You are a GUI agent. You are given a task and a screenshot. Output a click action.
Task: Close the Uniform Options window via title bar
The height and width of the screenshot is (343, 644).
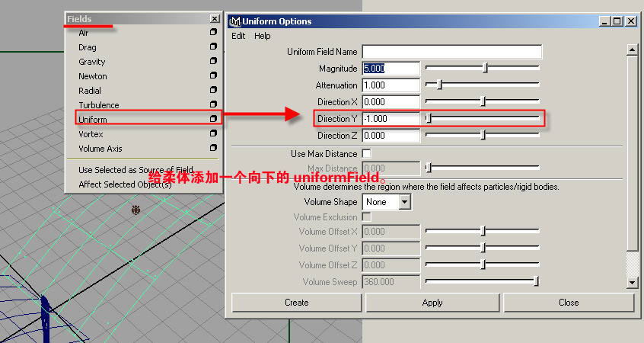(x=631, y=21)
